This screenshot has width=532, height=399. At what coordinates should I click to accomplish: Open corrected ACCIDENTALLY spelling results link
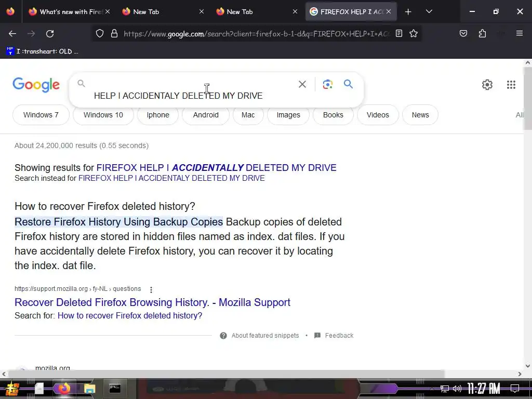click(217, 168)
